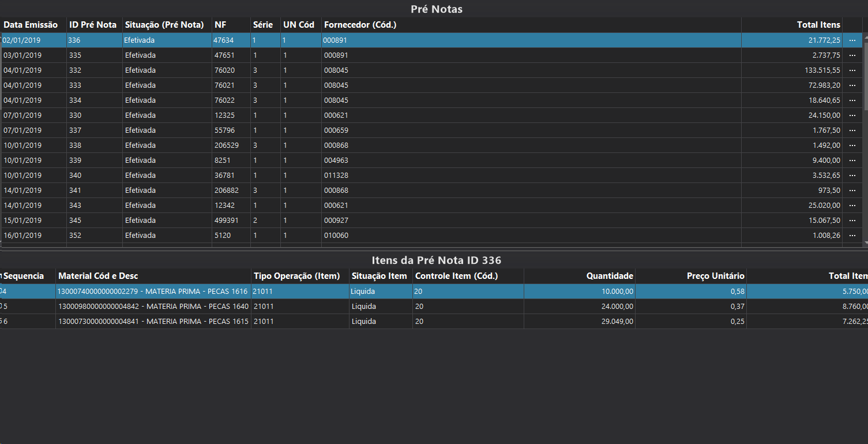The image size is (868, 444).
Task: Click the three-dots button for Pré Nota 333
Action: point(852,85)
